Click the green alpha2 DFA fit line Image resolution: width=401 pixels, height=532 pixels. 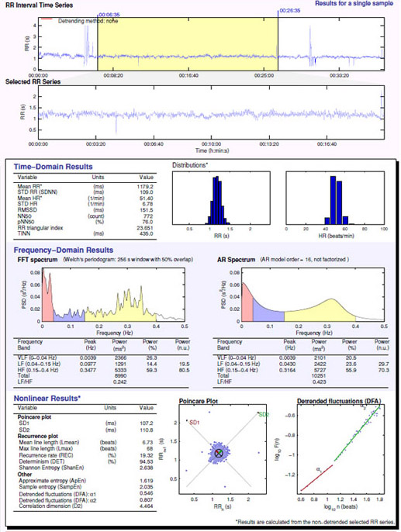tap(358, 433)
